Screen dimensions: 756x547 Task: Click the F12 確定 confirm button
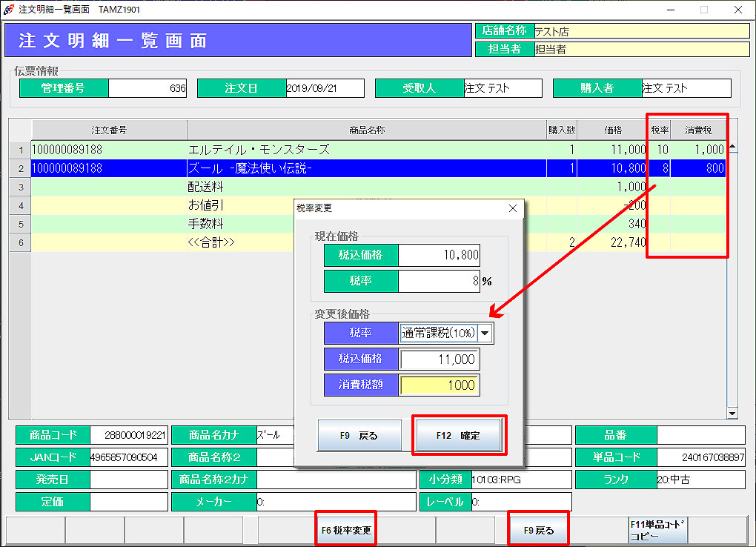click(459, 435)
